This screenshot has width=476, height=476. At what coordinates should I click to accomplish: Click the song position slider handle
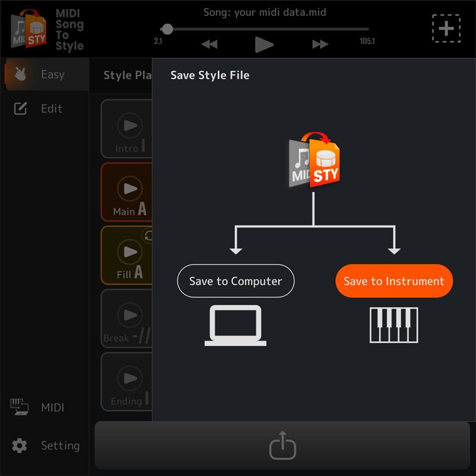point(167,29)
